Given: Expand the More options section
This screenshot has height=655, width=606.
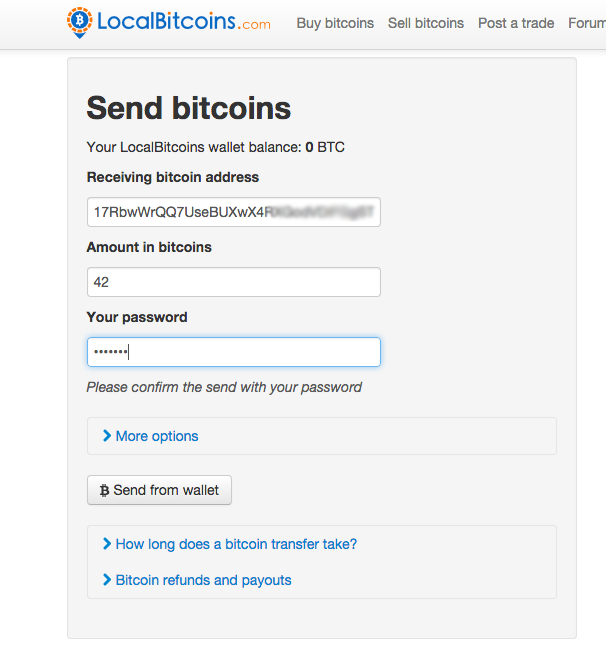Looking at the screenshot, I should point(157,436).
